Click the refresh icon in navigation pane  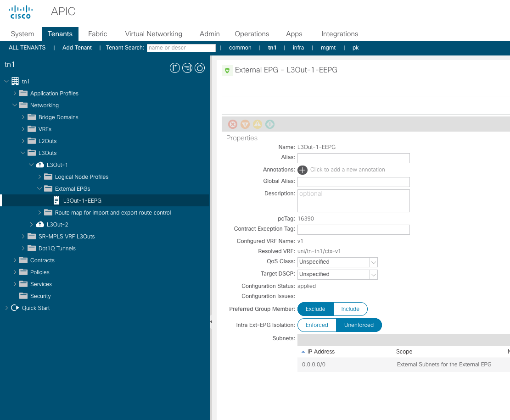coord(200,68)
